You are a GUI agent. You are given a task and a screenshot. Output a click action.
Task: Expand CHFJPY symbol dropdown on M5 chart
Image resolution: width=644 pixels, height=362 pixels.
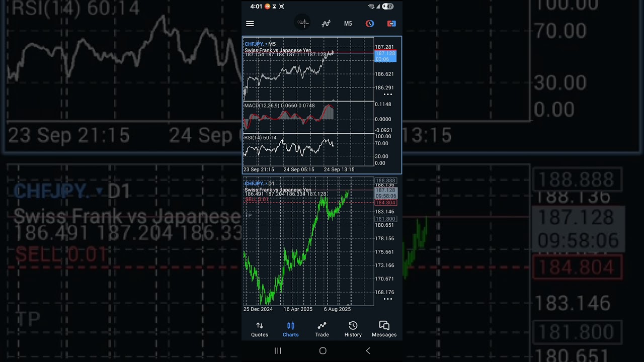point(255,44)
